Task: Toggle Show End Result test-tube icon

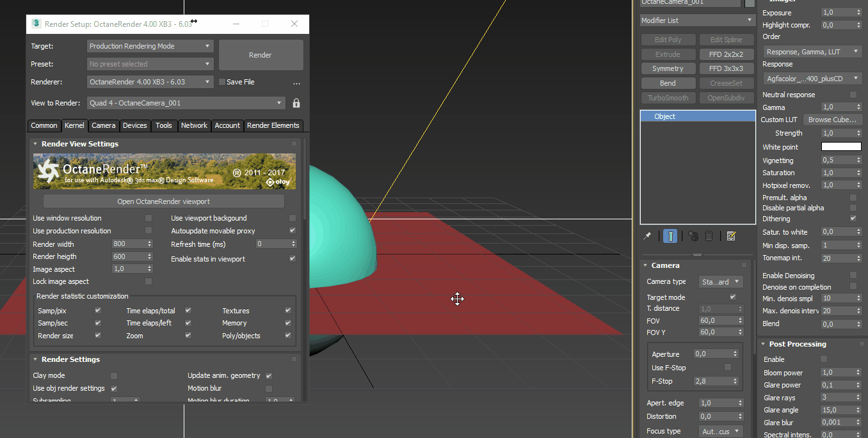Action: [670, 236]
